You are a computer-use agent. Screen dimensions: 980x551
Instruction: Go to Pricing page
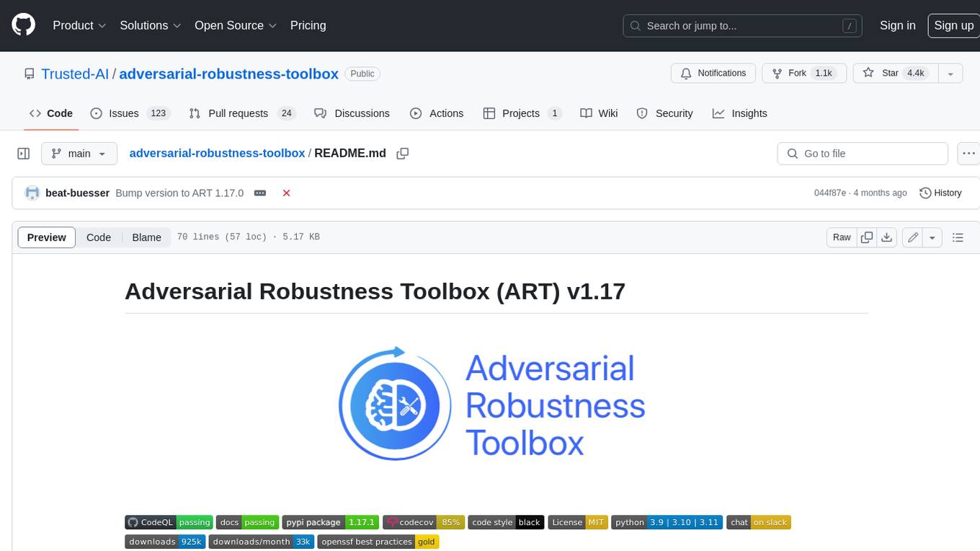pyautogui.click(x=308, y=25)
